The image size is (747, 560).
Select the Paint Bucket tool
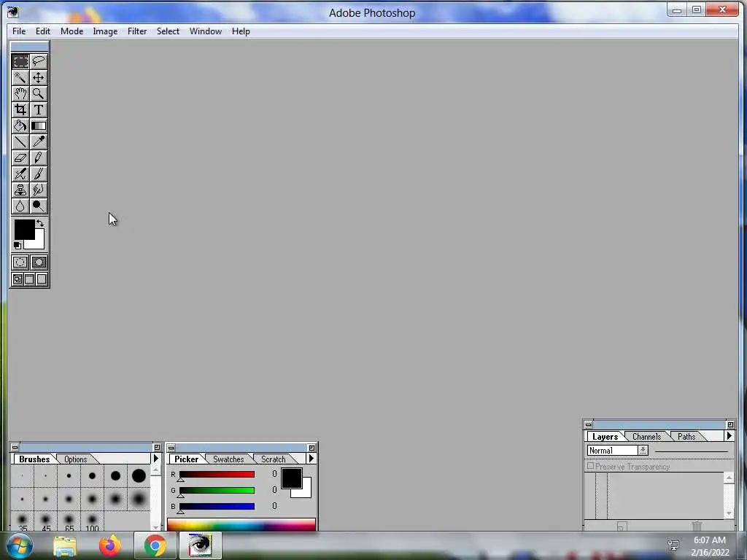pos(20,125)
